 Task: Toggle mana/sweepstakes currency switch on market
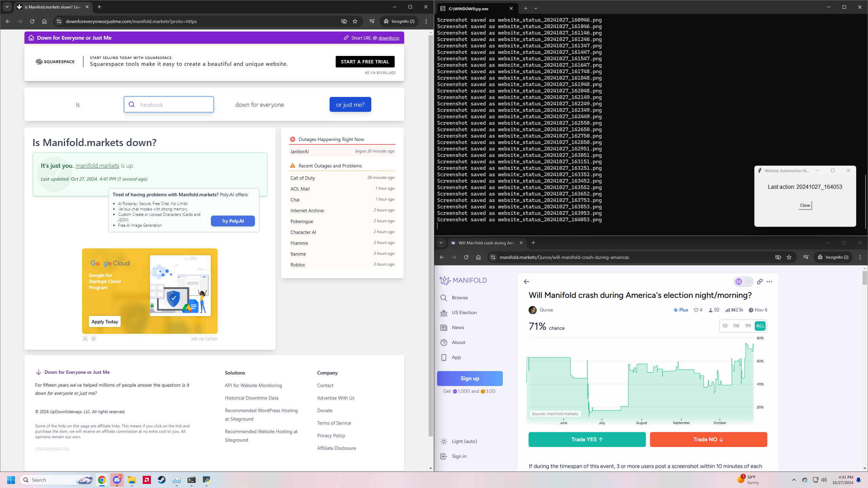coord(744,282)
